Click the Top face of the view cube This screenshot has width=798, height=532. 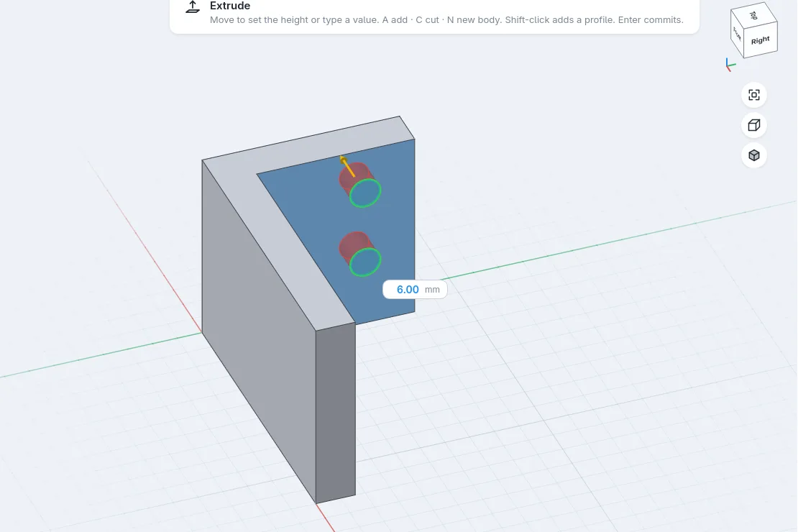(x=753, y=15)
